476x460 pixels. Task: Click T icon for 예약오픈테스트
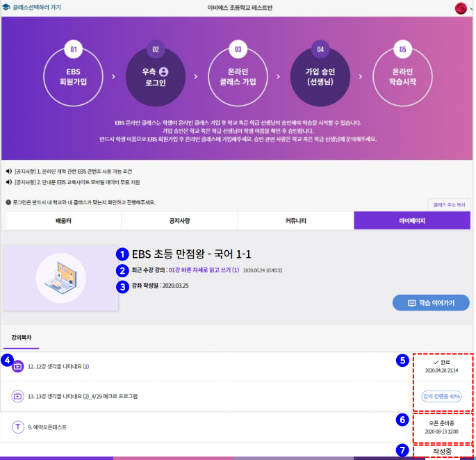(17, 427)
